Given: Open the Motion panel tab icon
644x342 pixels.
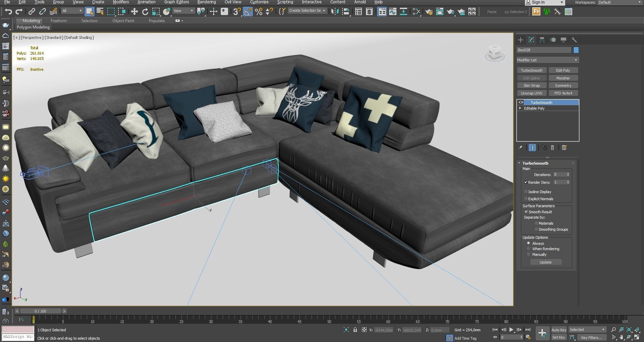Looking at the screenshot, I should point(553,40).
